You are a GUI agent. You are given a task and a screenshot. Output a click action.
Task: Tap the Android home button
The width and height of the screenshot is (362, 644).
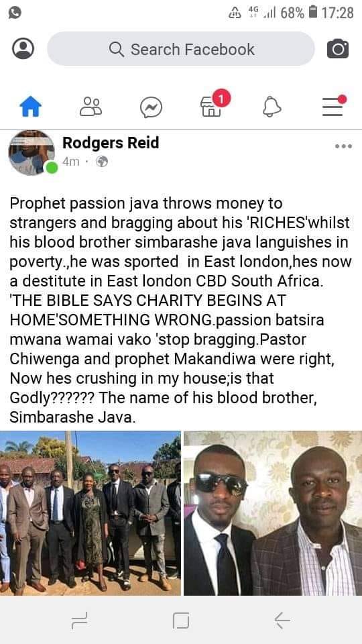click(x=181, y=620)
